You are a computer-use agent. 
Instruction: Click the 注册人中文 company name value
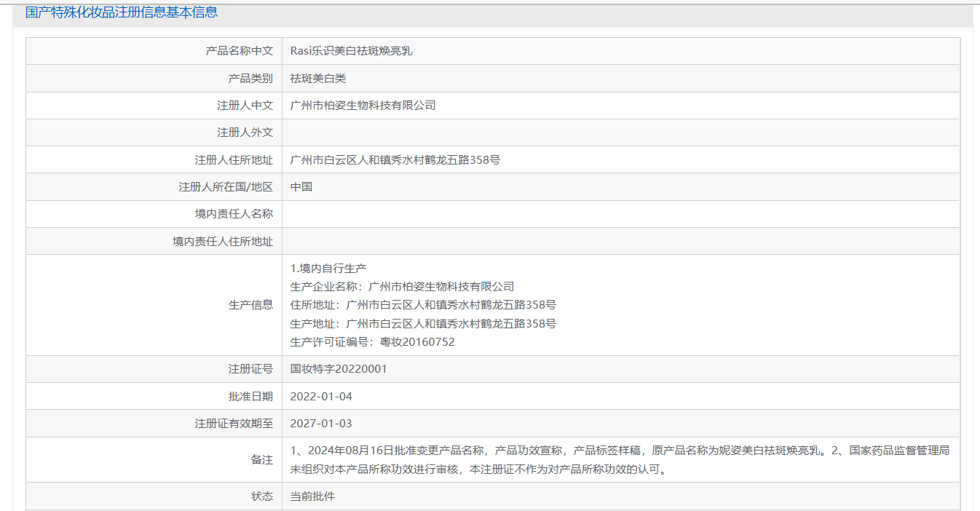tap(363, 106)
